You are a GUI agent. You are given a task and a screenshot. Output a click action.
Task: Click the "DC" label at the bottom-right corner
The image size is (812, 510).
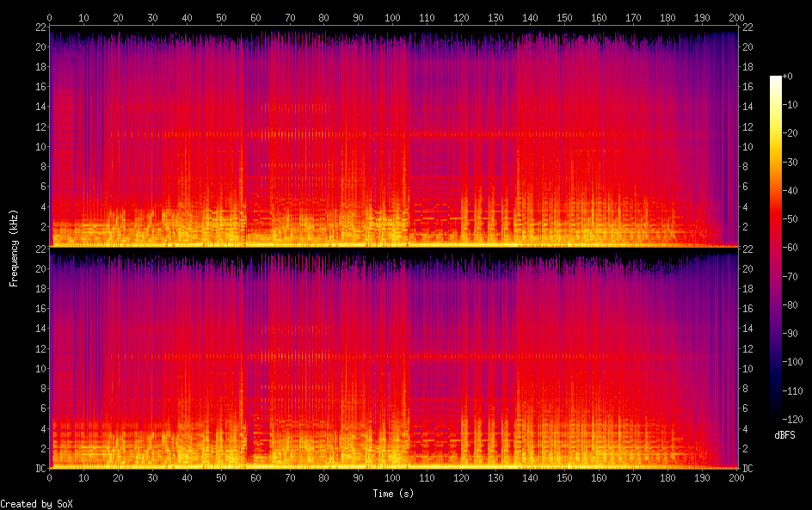click(747, 469)
